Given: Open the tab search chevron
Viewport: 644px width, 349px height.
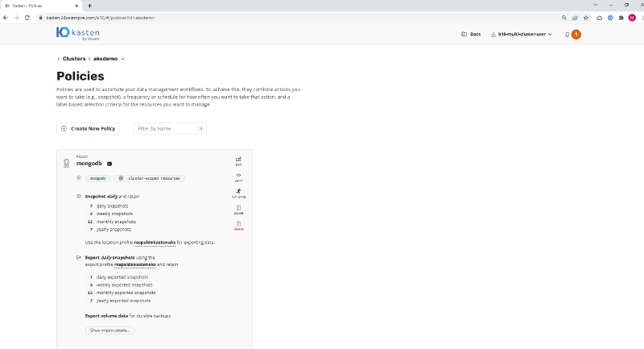Looking at the screenshot, I should point(596,5).
